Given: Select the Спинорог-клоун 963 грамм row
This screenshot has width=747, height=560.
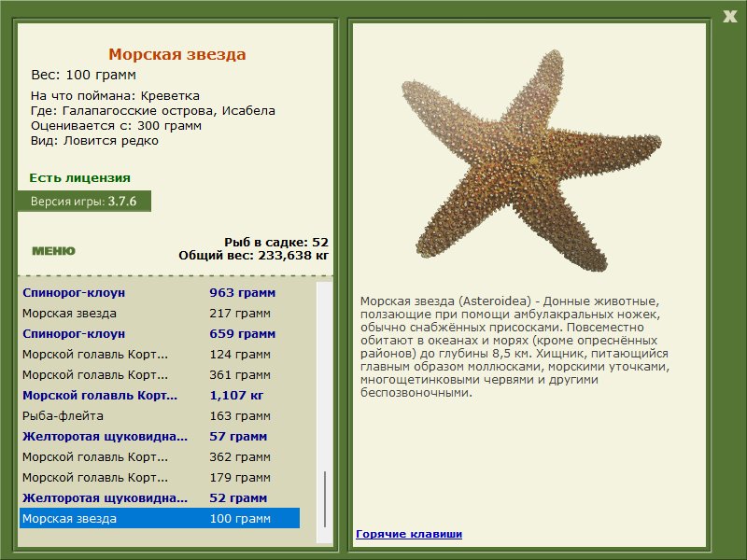Looking at the screenshot, I should [x=160, y=292].
